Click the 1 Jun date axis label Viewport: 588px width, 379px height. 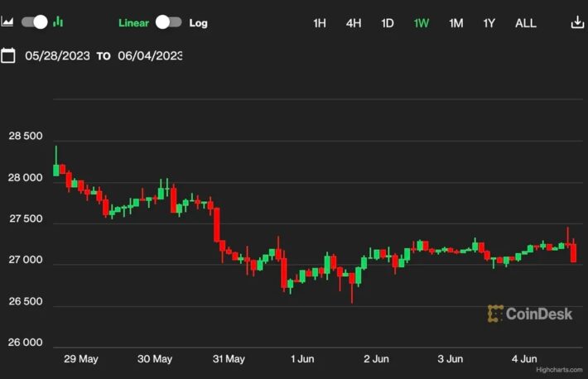(302, 359)
